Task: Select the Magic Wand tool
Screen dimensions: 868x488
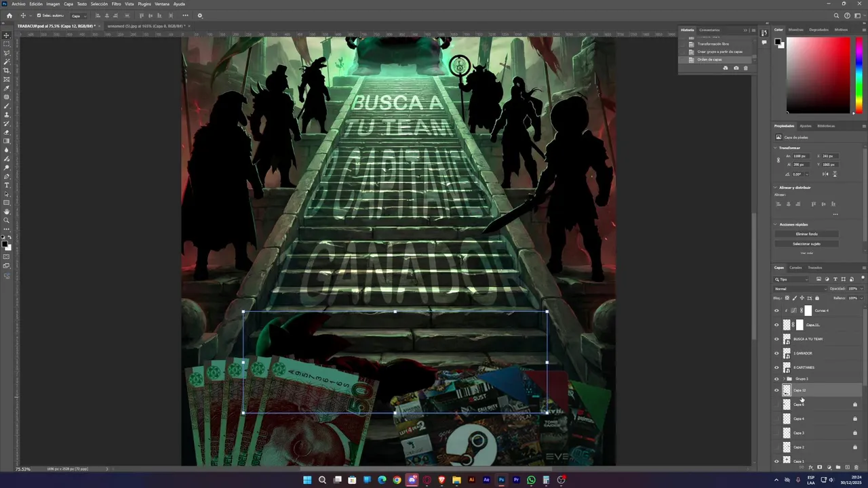Action: pyautogui.click(x=7, y=62)
